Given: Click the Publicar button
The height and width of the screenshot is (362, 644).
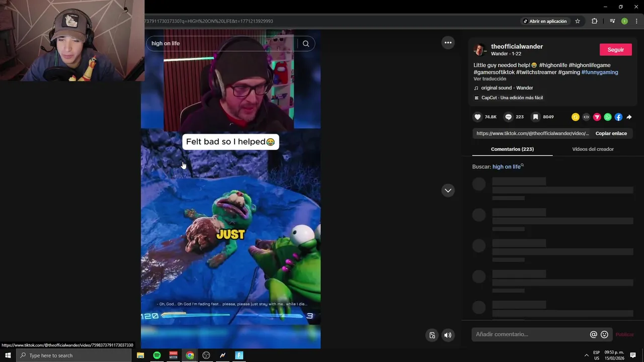Looking at the screenshot, I should click(x=624, y=334).
